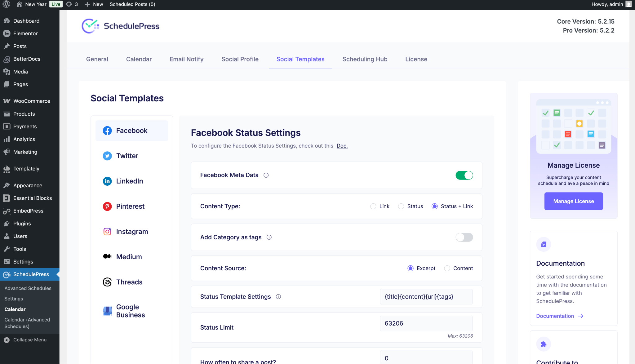This screenshot has height=364, width=635.
Task: Select the Twitter template icon
Action: pyautogui.click(x=107, y=156)
